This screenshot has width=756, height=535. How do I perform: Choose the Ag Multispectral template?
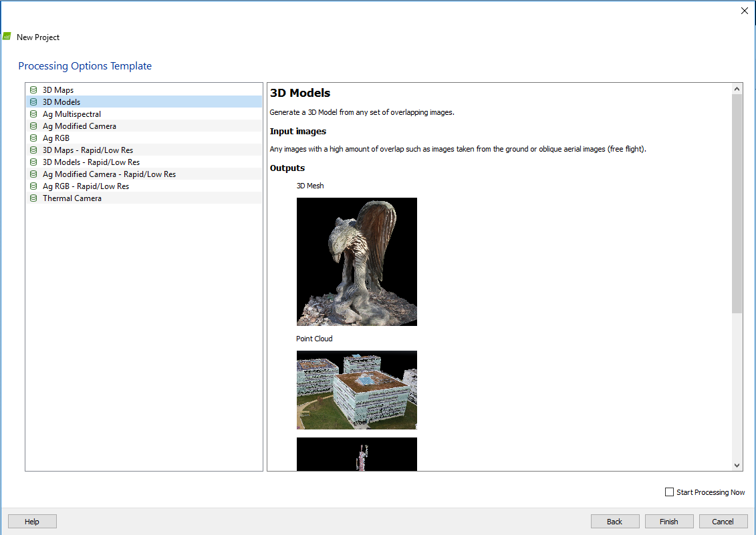pos(144,114)
